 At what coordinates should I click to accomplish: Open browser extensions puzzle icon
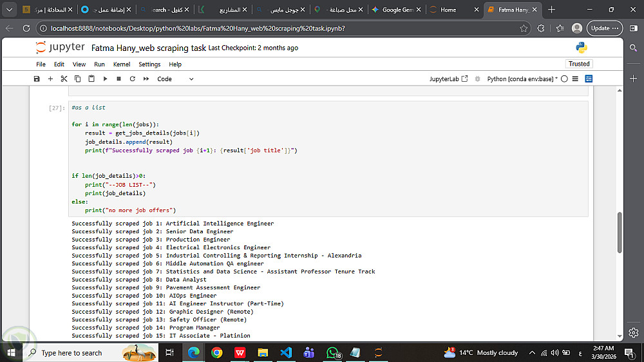click(x=541, y=28)
